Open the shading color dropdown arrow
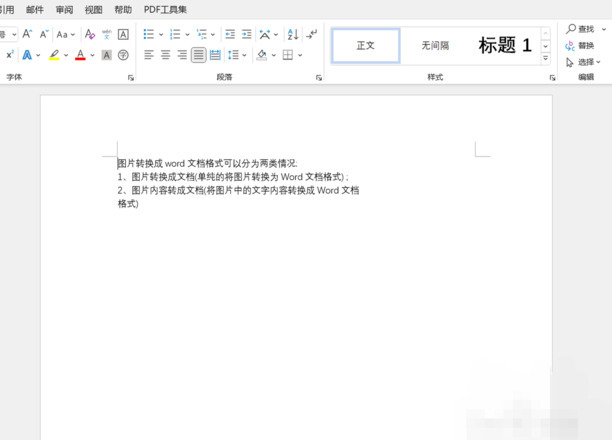The width and height of the screenshot is (612, 440). coord(274,55)
